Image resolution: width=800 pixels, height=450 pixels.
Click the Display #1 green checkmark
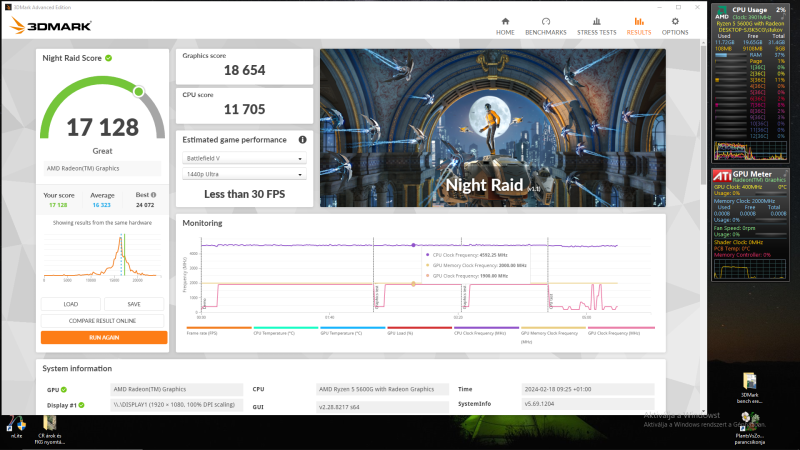(81, 405)
